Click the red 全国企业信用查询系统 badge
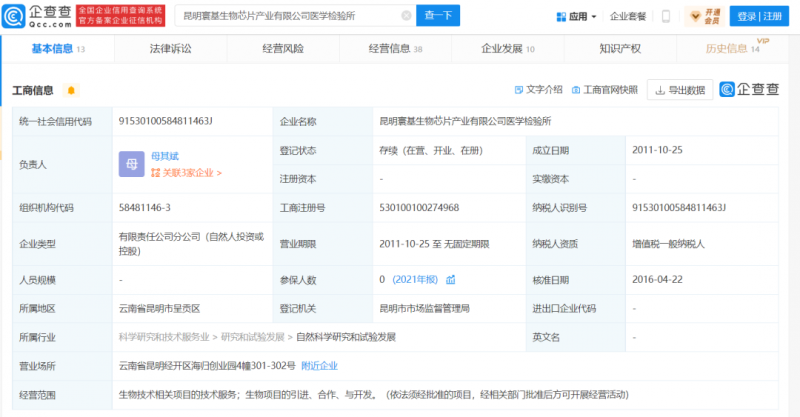The width and height of the screenshot is (800, 417). [x=120, y=16]
